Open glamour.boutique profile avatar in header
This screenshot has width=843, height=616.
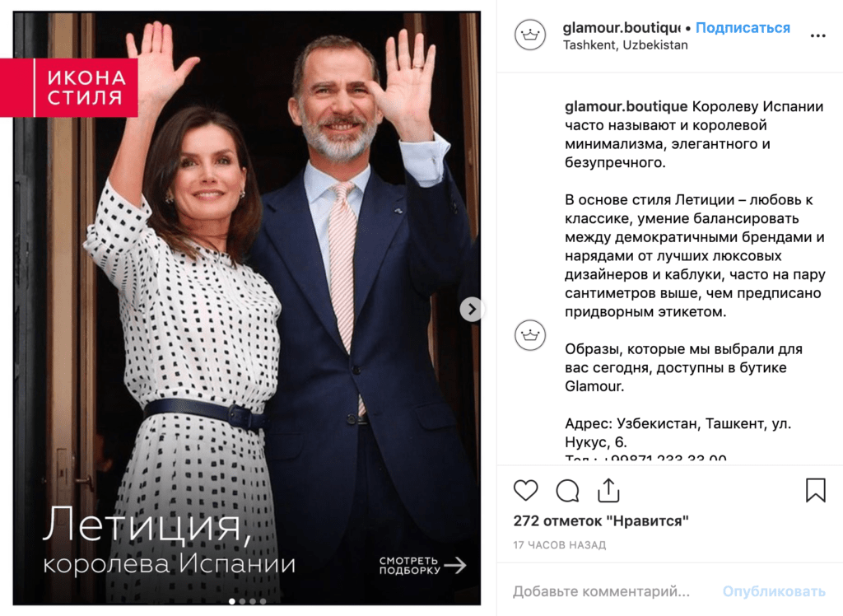click(x=530, y=35)
